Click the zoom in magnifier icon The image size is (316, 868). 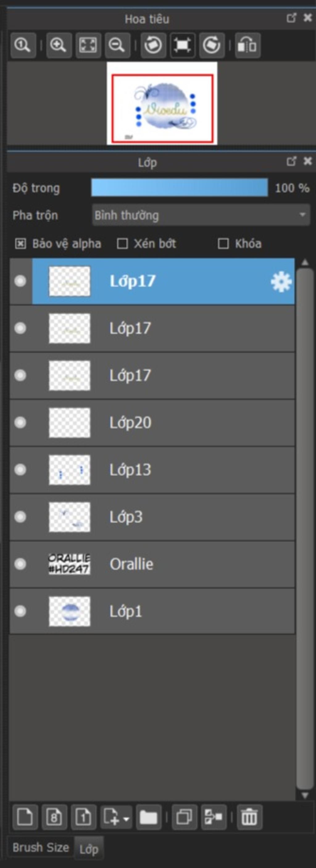point(59,45)
